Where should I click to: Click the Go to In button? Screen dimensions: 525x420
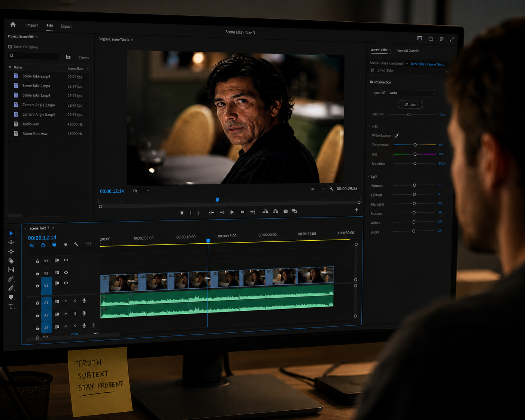click(212, 212)
